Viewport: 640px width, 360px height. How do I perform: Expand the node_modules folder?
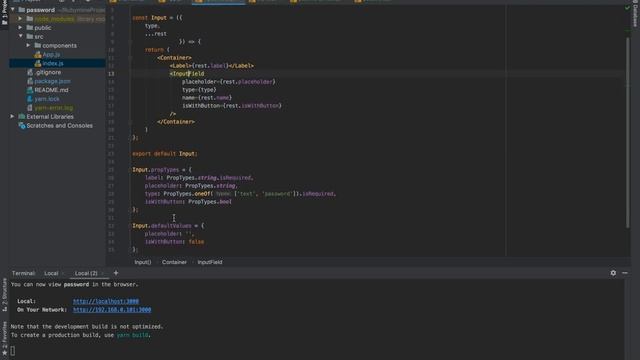20,19
